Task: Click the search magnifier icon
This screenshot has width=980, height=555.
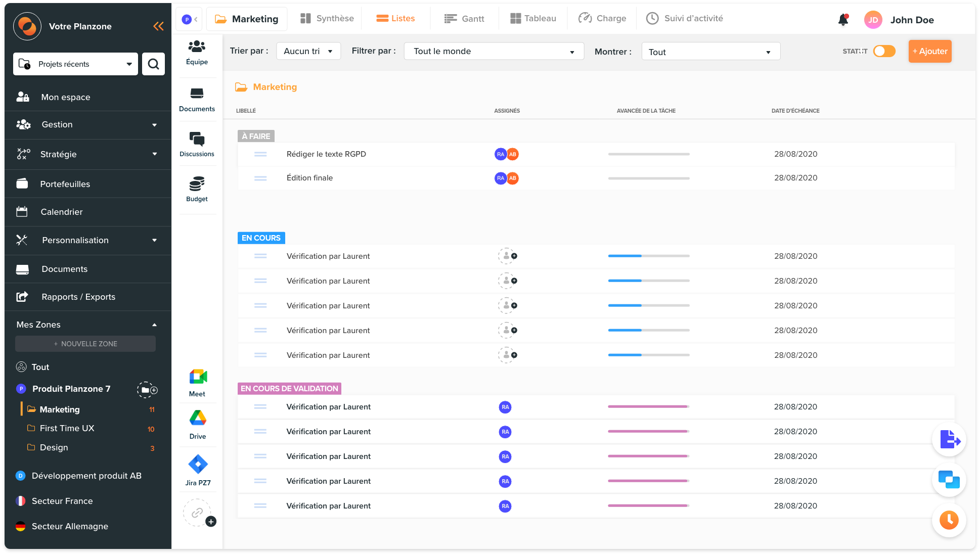Action: [x=153, y=64]
